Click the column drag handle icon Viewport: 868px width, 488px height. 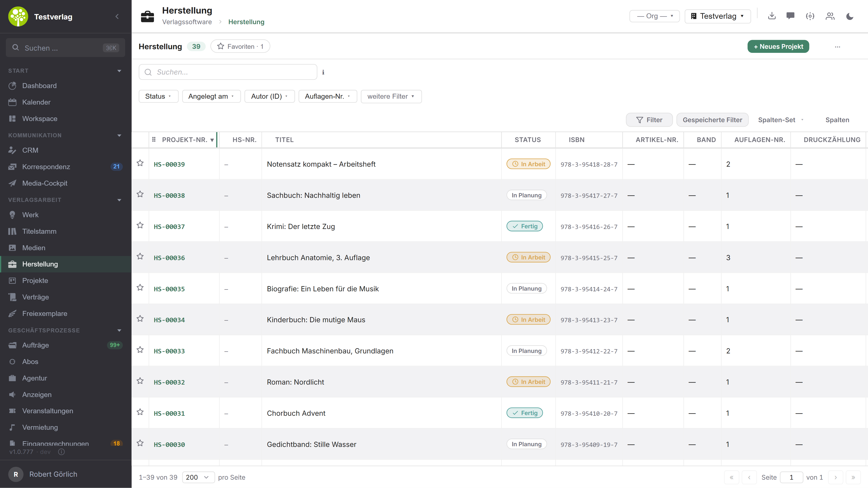point(154,139)
